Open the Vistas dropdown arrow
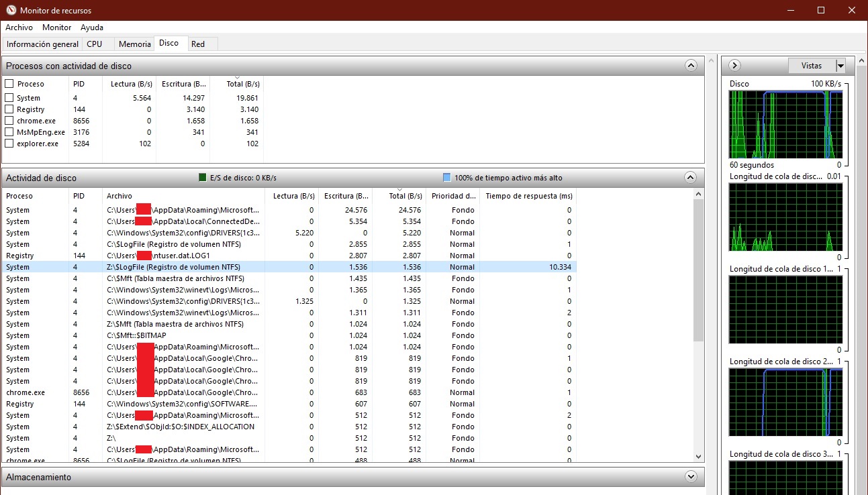The width and height of the screenshot is (868, 495). coord(840,66)
